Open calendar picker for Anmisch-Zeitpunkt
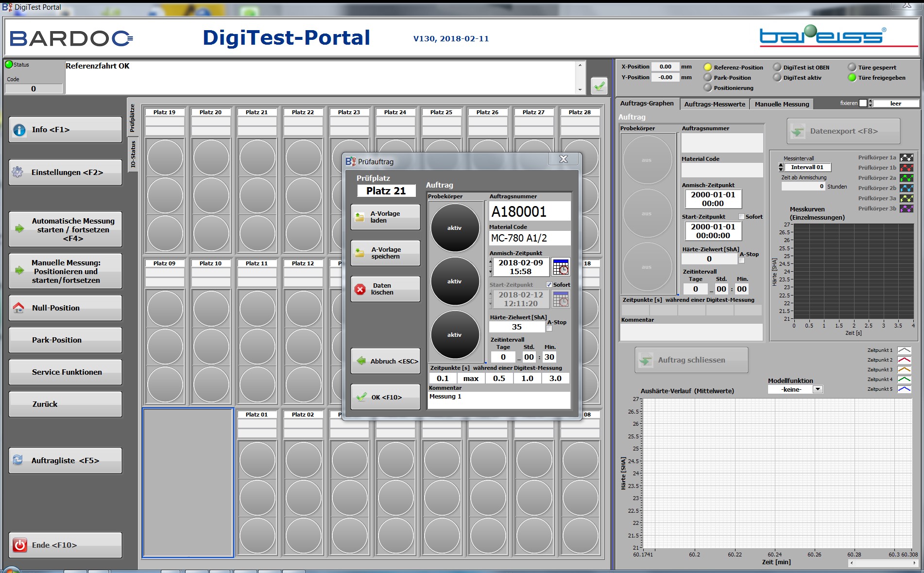This screenshot has height=573, width=924. pyautogui.click(x=561, y=267)
